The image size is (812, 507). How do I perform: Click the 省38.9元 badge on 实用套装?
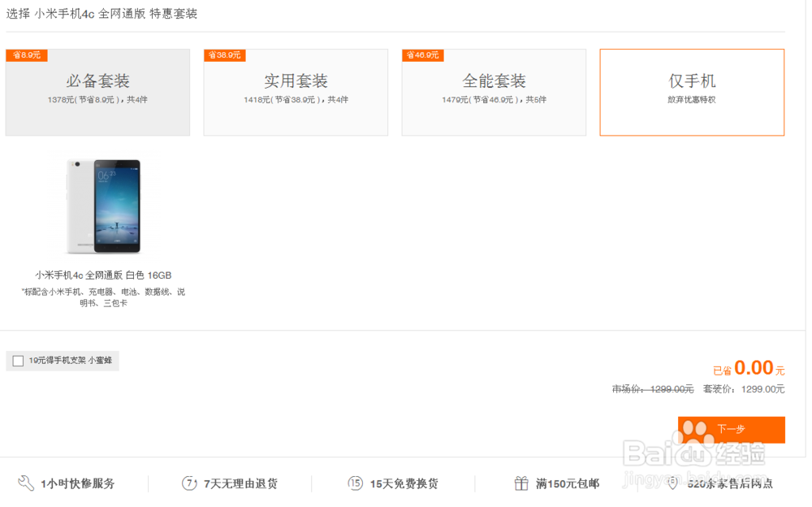click(224, 54)
